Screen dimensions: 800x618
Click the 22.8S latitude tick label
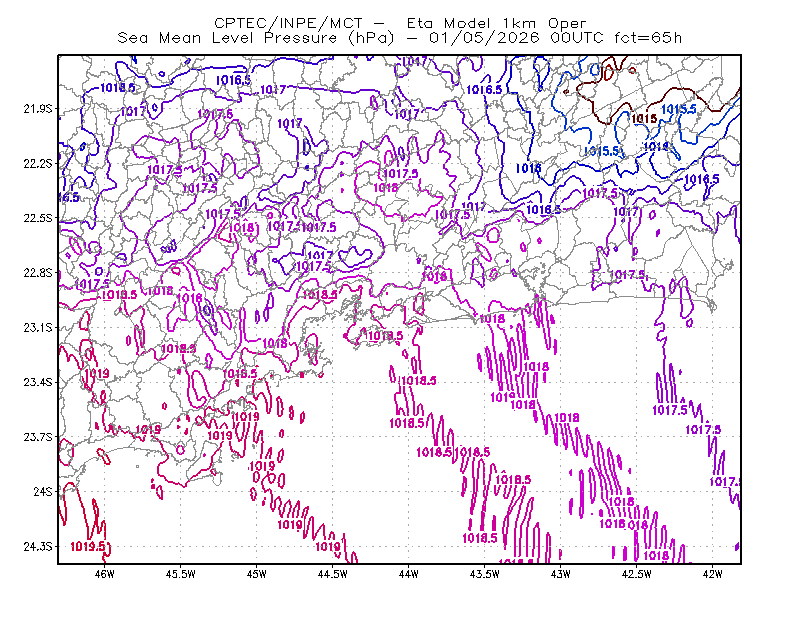tap(38, 273)
